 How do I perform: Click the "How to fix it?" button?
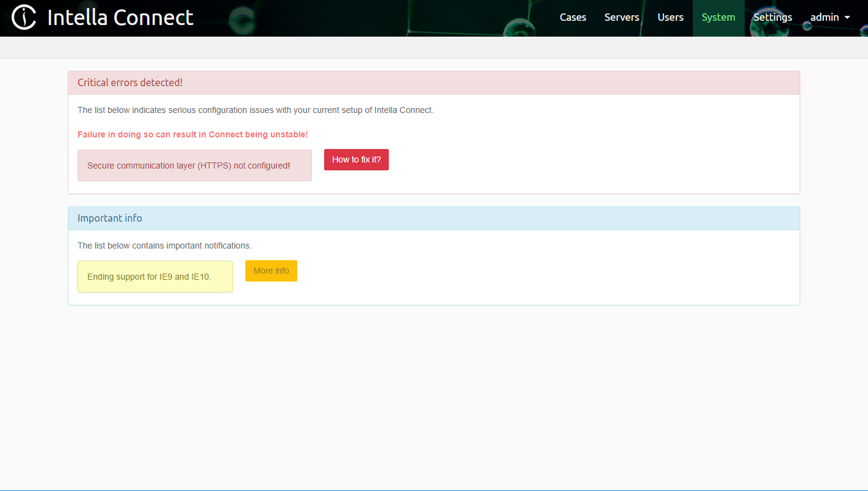point(356,159)
